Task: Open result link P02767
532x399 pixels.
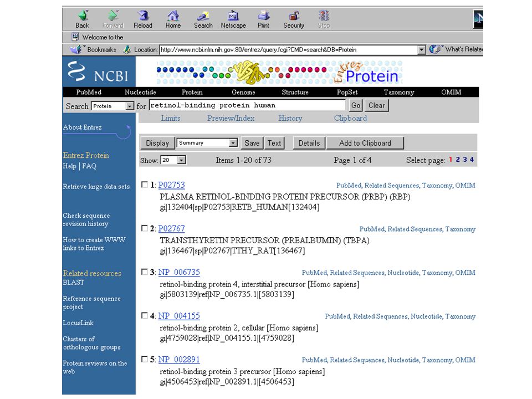Action: (171, 229)
